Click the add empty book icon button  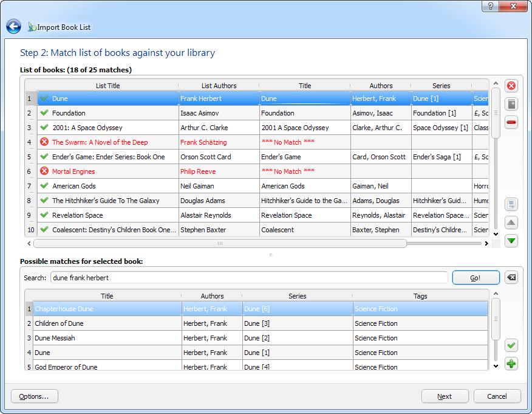pyautogui.click(x=511, y=104)
